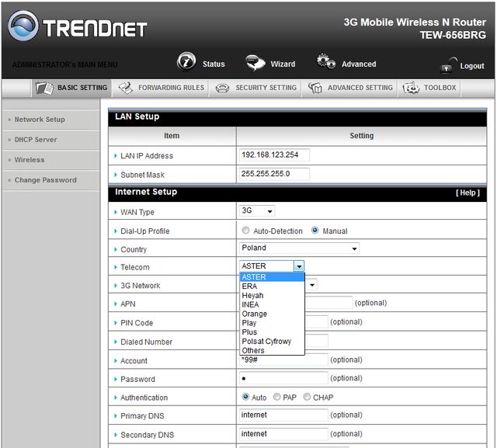This screenshot has height=448, width=497.
Task: Select Auto authentication
Action: [x=245, y=397]
